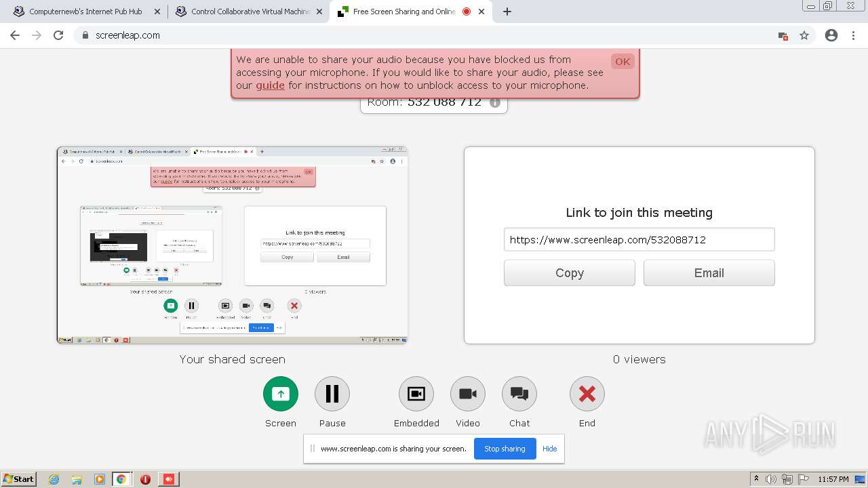The image size is (868, 488).
Task: Open the guide link in warning
Action: pyautogui.click(x=270, y=85)
